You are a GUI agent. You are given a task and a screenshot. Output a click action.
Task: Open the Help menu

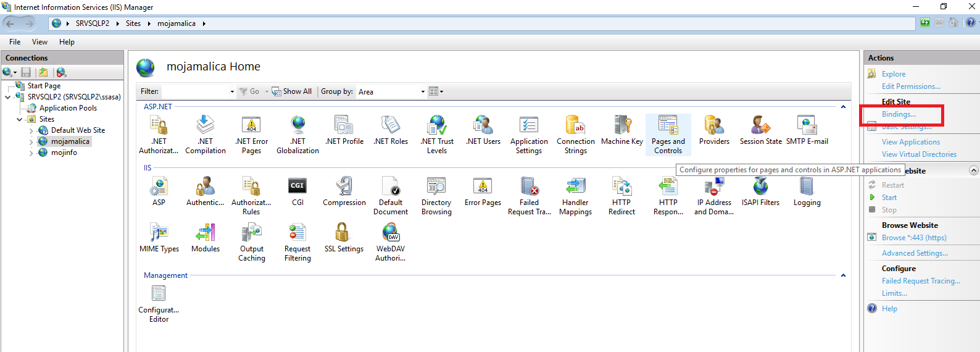[x=67, y=42]
